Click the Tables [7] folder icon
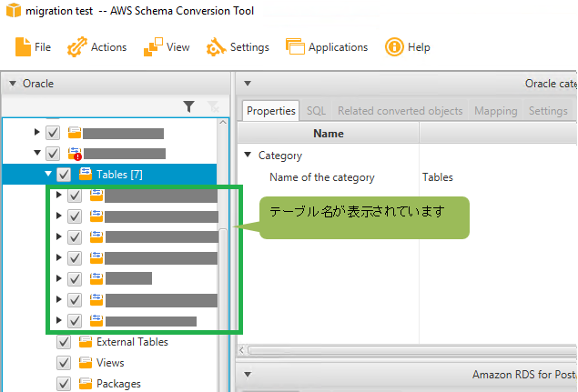578x392 pixels. point(86,174)
